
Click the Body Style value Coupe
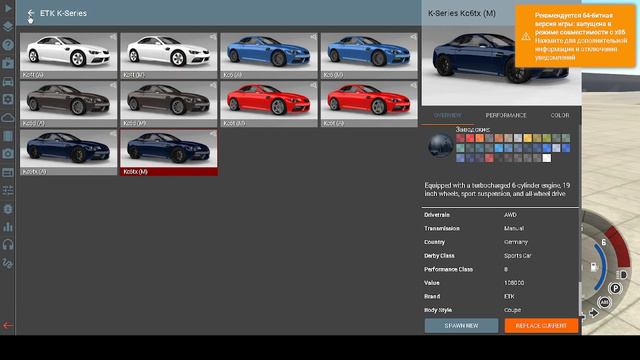(512, 310)
